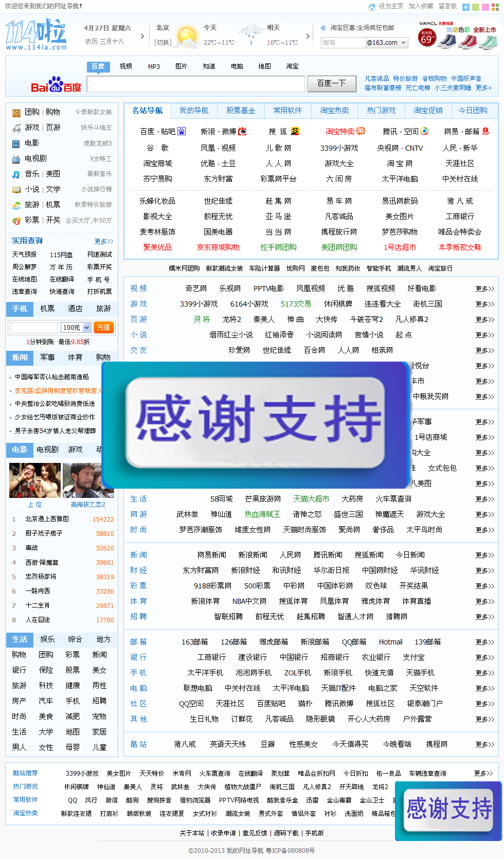
Task: Click the phone number recharge input field
Action: click(34, 328)
